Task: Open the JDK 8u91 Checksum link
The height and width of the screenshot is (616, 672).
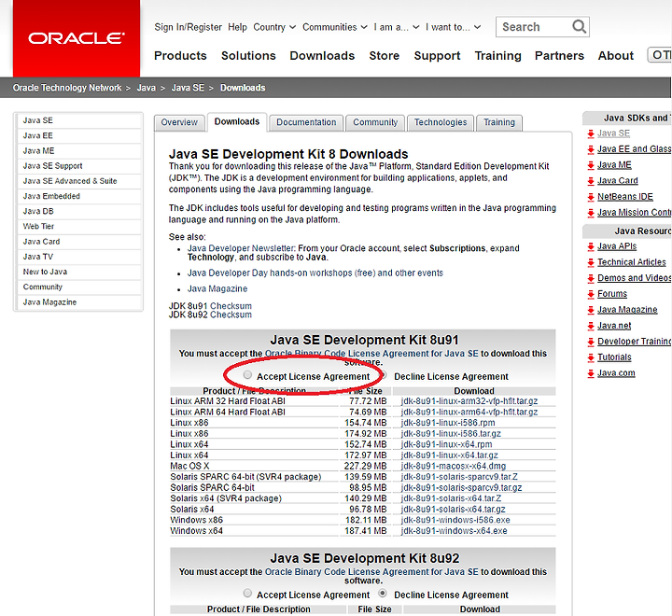Action: (x=231, y=306)
